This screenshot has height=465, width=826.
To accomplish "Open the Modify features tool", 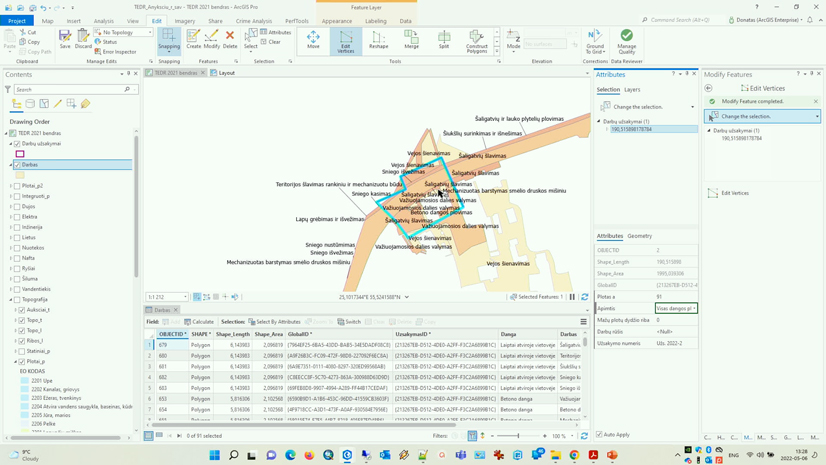I will point(212,39).
